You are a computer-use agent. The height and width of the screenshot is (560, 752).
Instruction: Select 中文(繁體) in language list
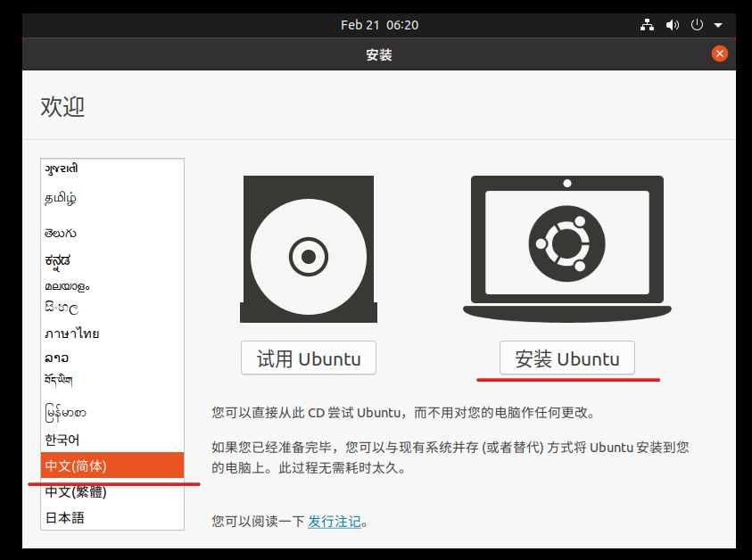click(112, 491)
